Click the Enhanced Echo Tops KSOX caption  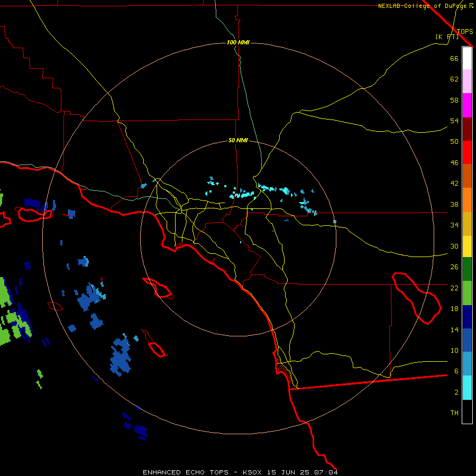click(x=240, y=472)
